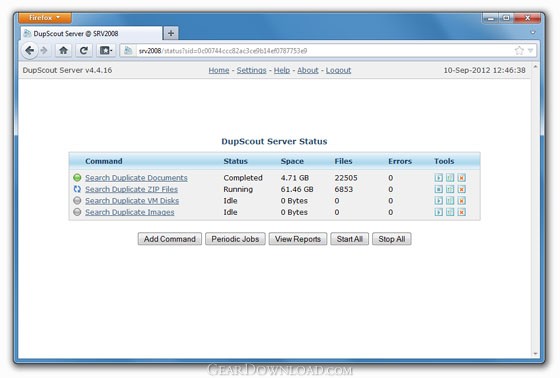Click the Running status text
Image resolution: width=560 pixels, height=378 pixels.
click(238, 189)
